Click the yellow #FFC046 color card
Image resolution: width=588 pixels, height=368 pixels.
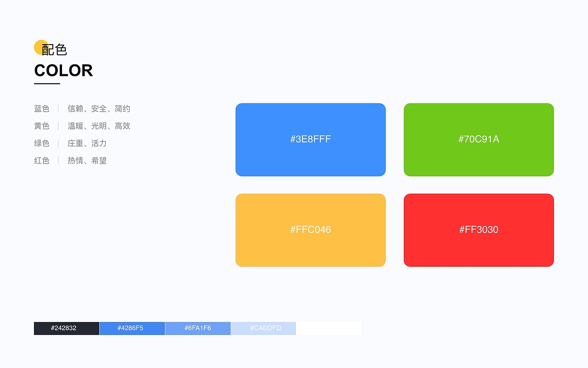[311, 230]
